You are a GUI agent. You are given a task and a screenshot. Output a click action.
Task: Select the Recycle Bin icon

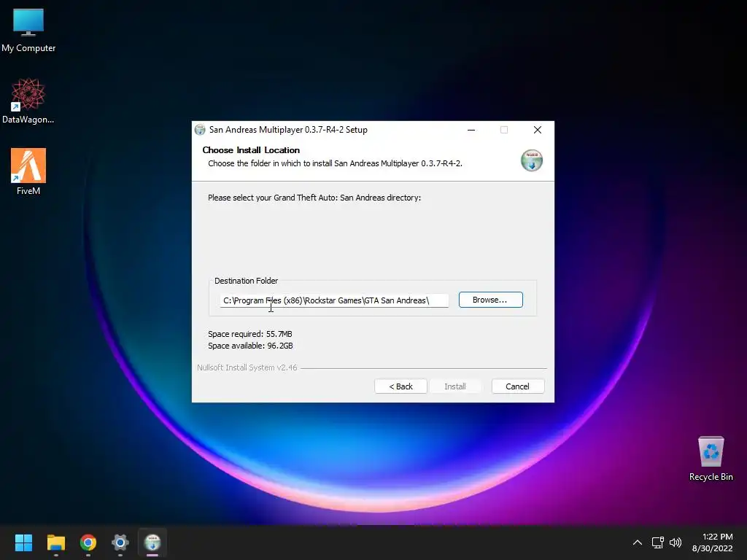(711, 459)
